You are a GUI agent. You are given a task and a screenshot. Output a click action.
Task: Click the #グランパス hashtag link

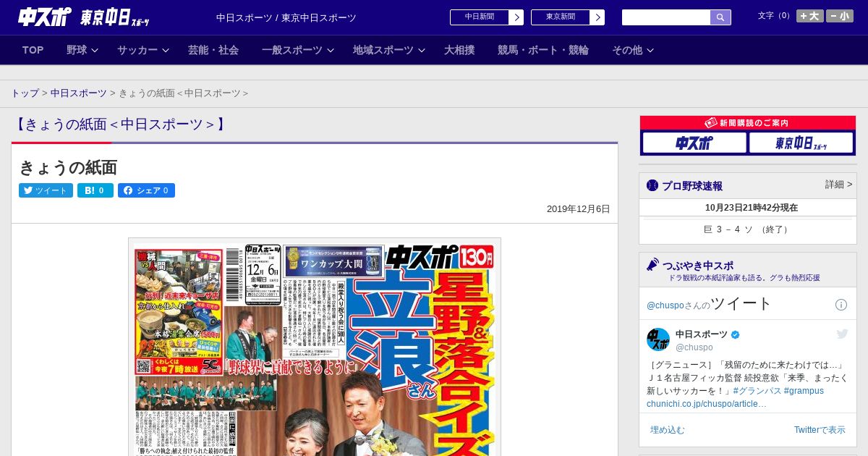pyautogui.click(x=757, y=391)
